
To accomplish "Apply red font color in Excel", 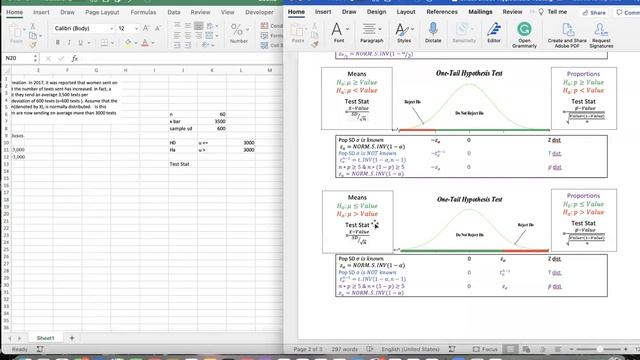I will (145, 43).
